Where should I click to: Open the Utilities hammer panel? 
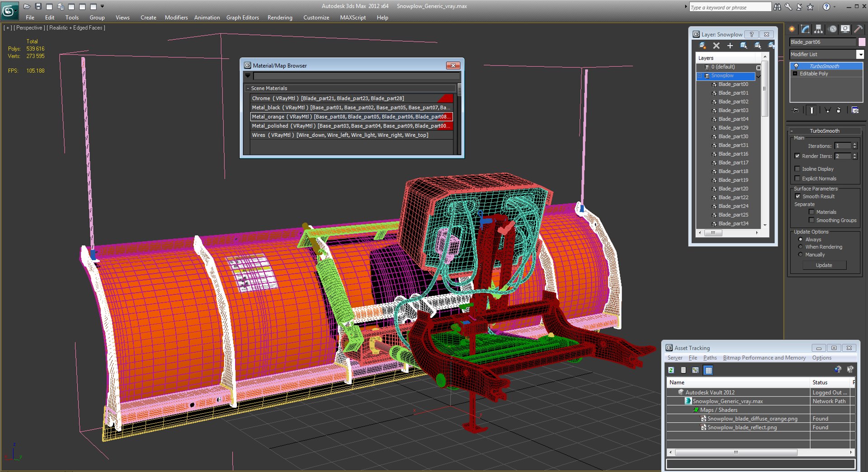coord(858,29)
